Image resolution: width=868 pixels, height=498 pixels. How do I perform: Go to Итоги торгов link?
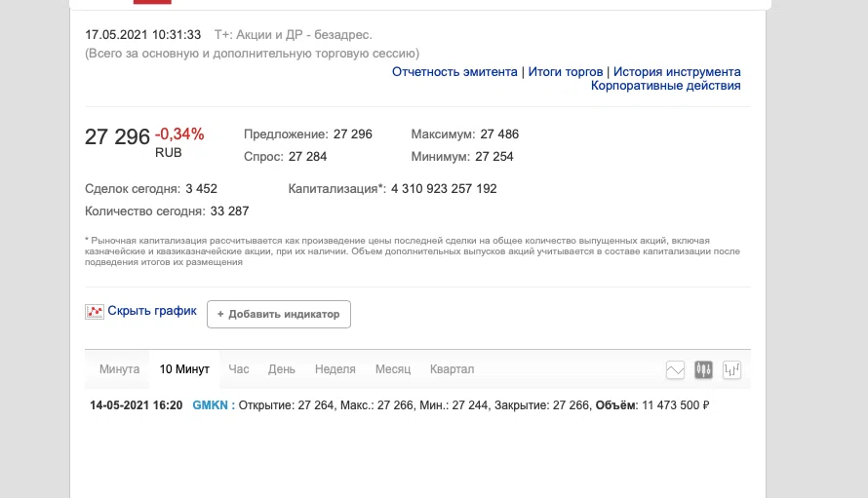click(x=568, y=72)
